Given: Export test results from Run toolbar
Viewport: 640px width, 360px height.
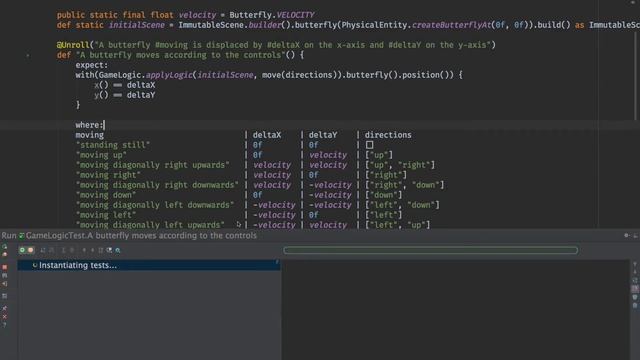Looking at the screenshot, I should pos(101,250).
